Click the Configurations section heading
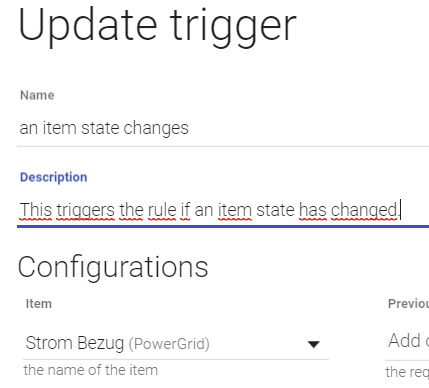The width and height of the screenshot is (429, 388). tap(113, 268)
